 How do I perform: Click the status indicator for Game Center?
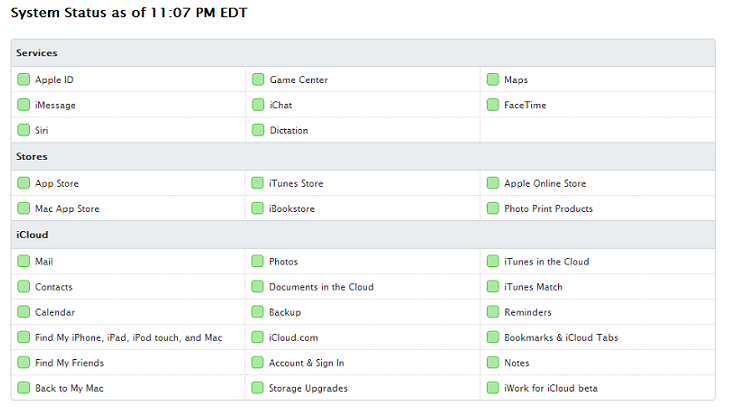click(258, 80)
